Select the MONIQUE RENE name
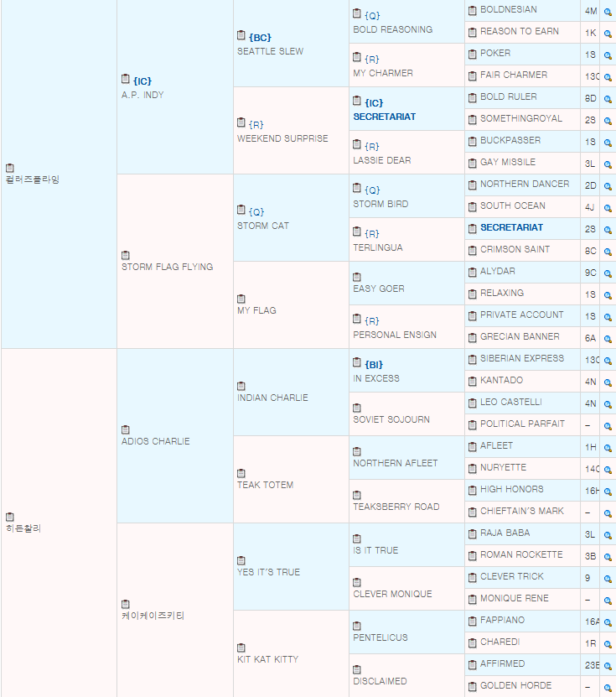Viewport: 616px width, 697px height. coord(515,598)
